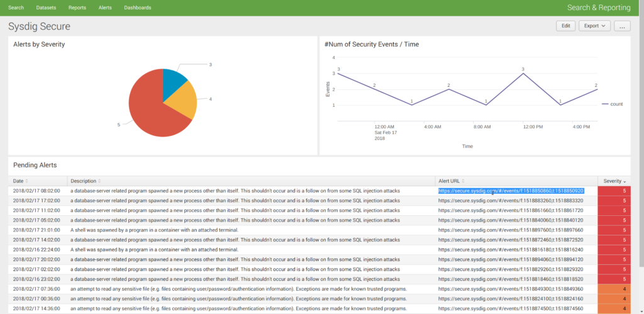644x314 pixels.
Task: Open the Export dropdown
Action: (x=594, y=26)
